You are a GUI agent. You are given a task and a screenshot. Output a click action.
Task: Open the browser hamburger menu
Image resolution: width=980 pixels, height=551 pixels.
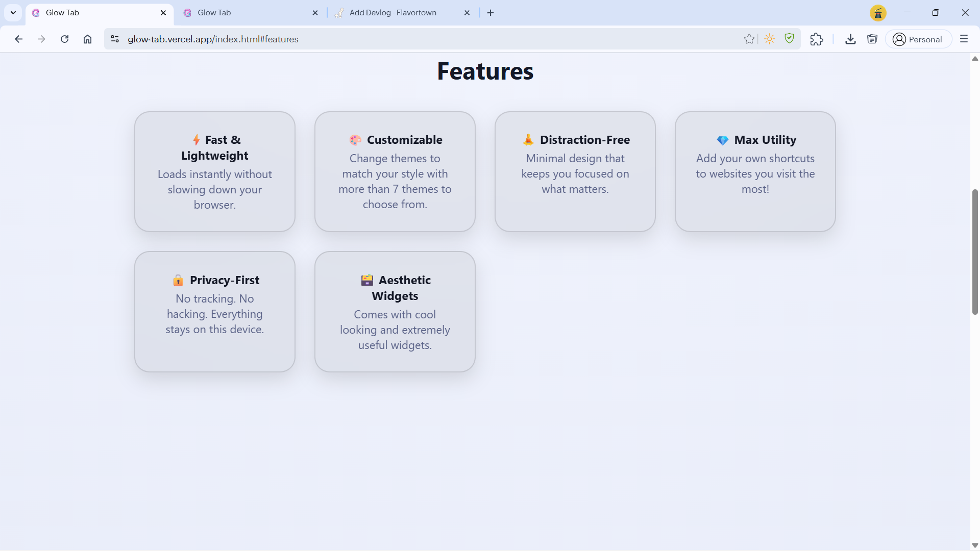(x=964, y=39)
